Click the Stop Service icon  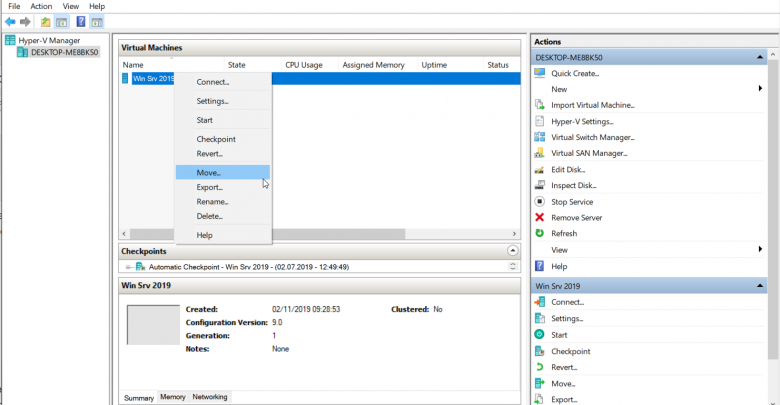(x=539, y=202)
